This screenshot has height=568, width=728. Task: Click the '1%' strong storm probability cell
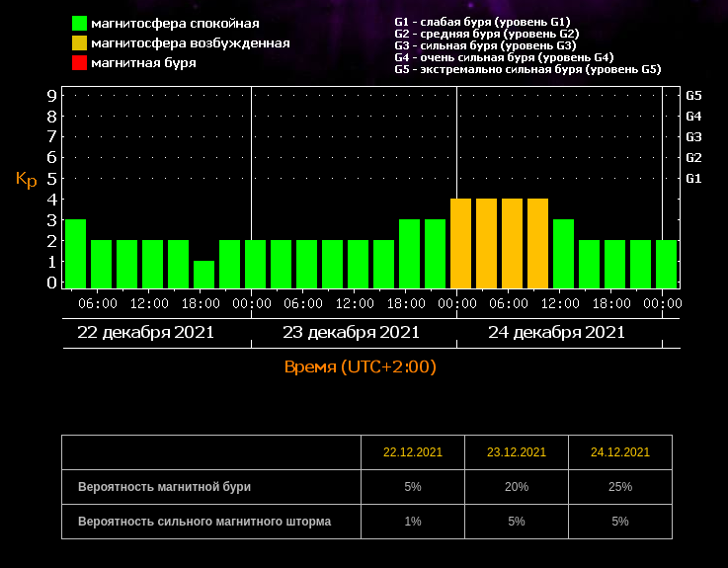coord(413,522)
